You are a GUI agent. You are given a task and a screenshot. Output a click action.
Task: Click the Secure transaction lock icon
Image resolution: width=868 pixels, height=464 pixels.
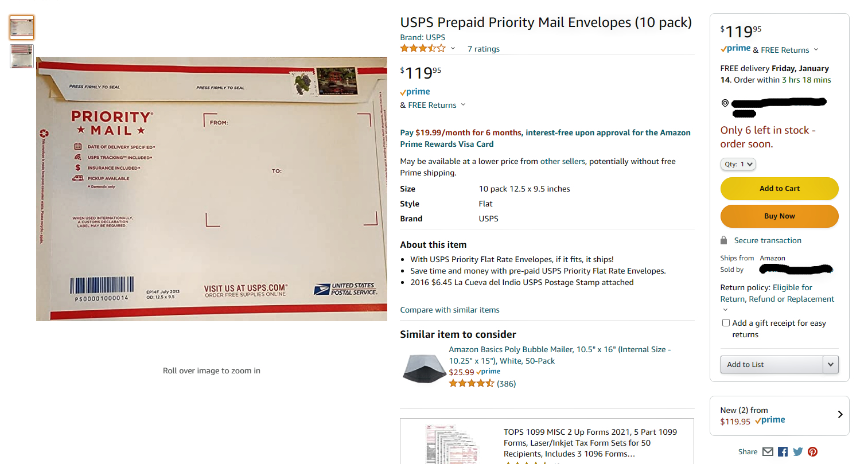coord(724,240)
